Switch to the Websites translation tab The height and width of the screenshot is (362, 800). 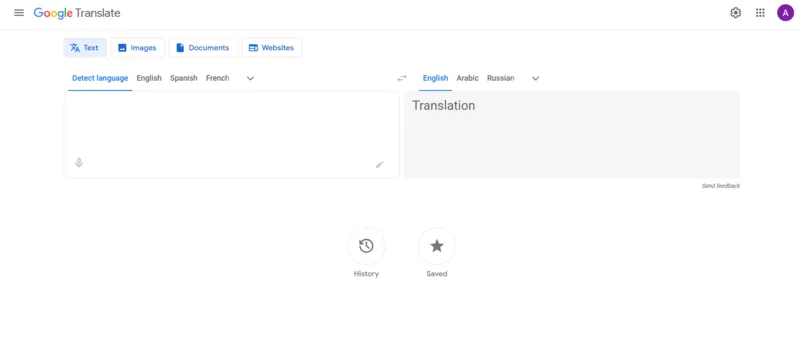click(271, 48)
